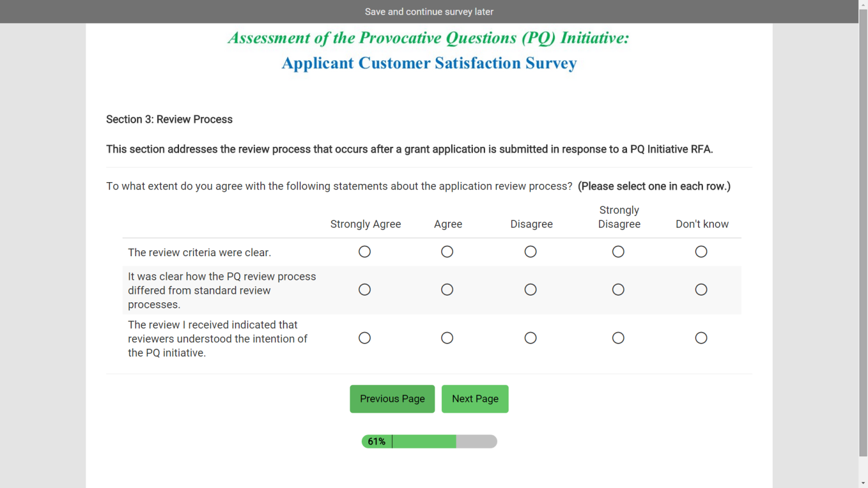Click the scroll up arrow on scrollbar
The height and width of the screenshot is (488, 868).
coord(863,5)
